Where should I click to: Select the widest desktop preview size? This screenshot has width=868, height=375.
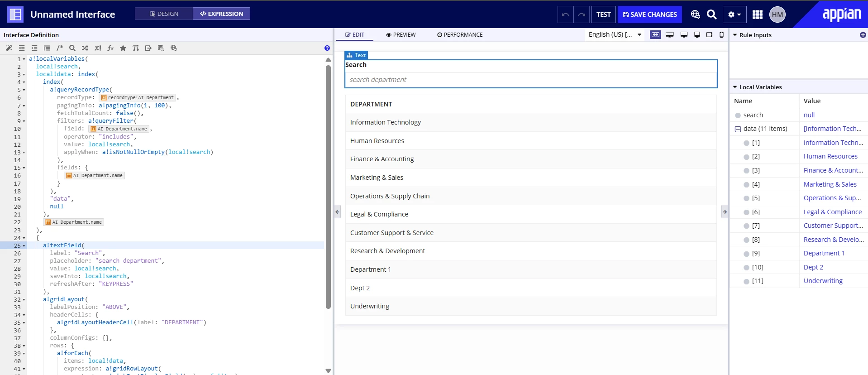[670, 34]
